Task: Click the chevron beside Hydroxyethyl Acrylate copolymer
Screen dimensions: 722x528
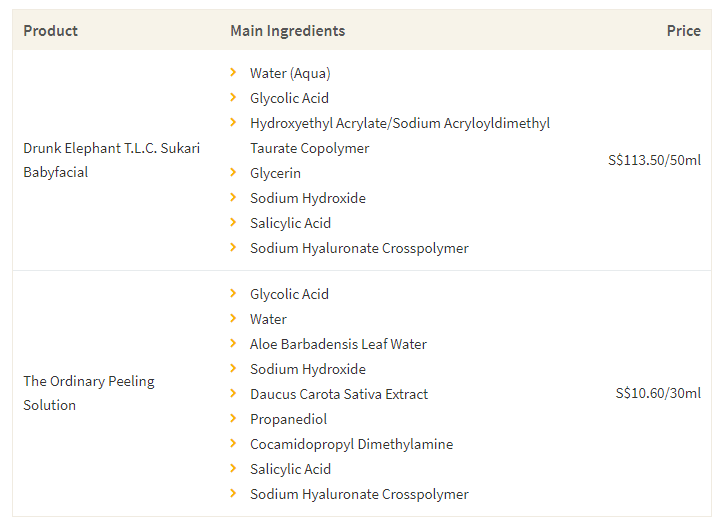Action: pos(233,122)
